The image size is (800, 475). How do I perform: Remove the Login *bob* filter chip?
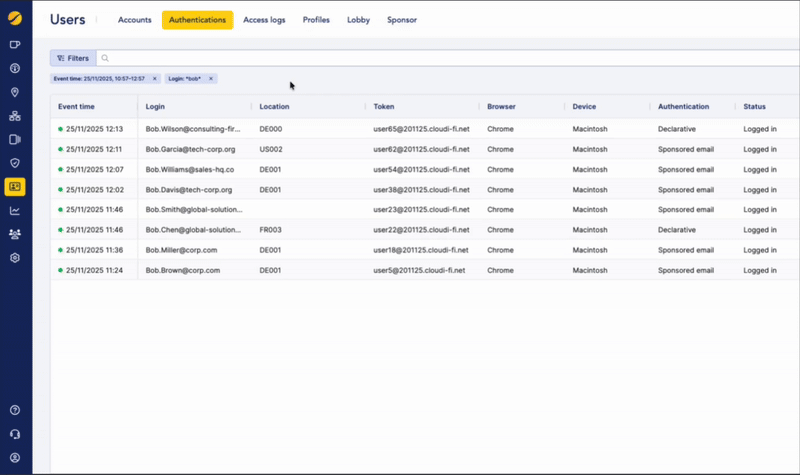(211, 79)
